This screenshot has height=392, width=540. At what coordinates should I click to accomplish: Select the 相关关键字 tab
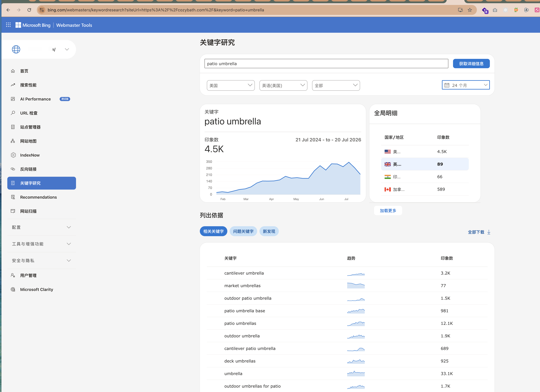tap(213, 231)
